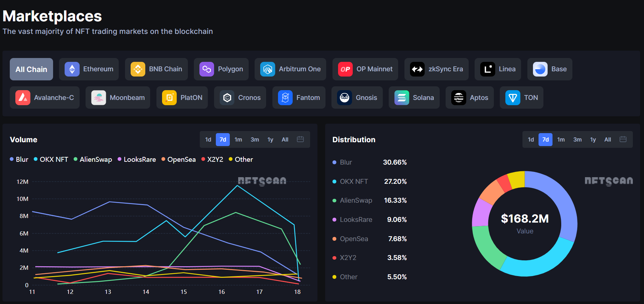Choose the Moonbeam chain icon
This screenshot has height=304, width=644.
tap(98, 97)
